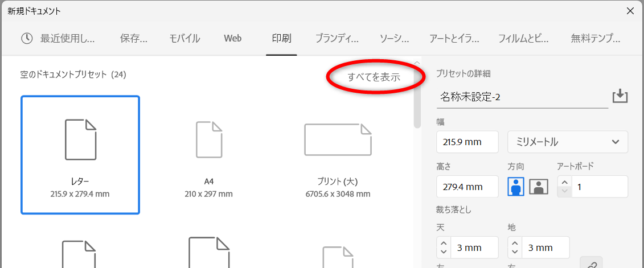Click the height field showing 279.4 mm
The width and height of the screenshot is (644, 268).
[467, 187]
